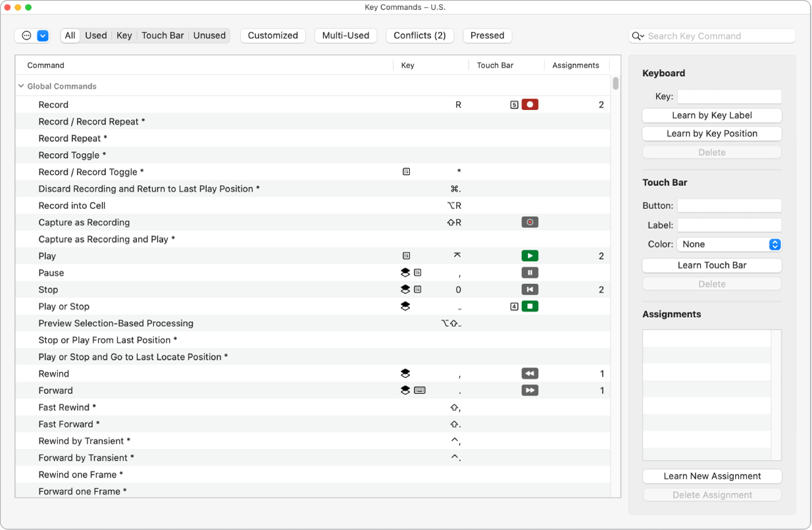Click the Stop row Touch Bar icon
812x530 pixels.
coord(530,289)
